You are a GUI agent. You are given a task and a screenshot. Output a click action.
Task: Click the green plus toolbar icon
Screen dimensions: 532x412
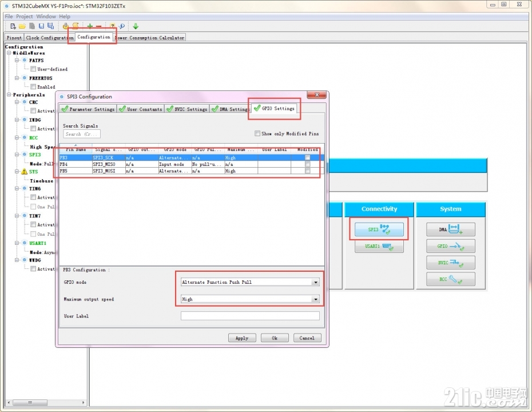(x=90, y=26)
